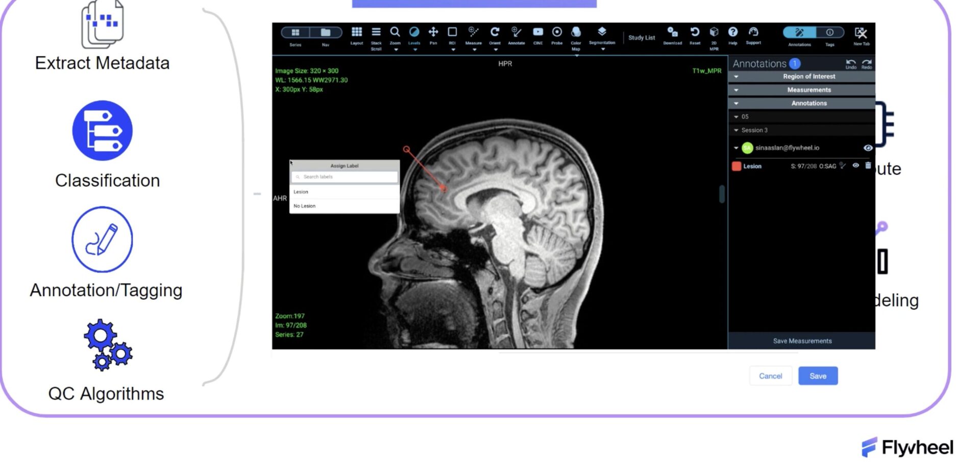Viewport: 980px width, 467px height.
Task: Click the Reset view icon
Action: pos(695,33)
